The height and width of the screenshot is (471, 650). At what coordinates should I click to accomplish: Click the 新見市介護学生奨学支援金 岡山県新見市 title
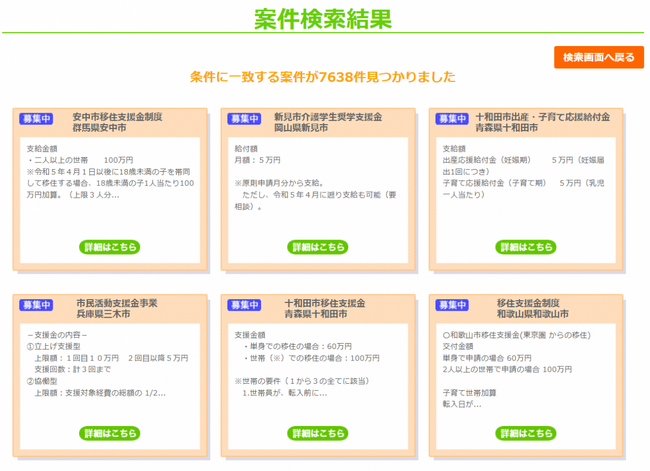point(329,123)
